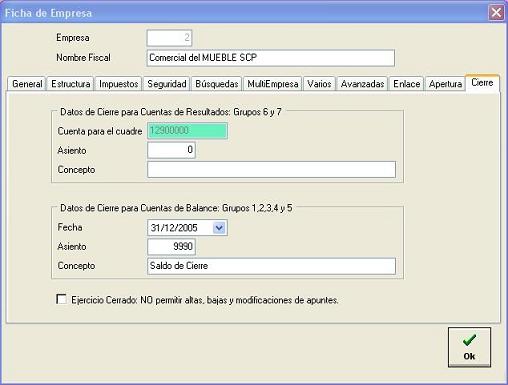
Task: Close the Ficha de Empresa window
Action: pos(496,13)
